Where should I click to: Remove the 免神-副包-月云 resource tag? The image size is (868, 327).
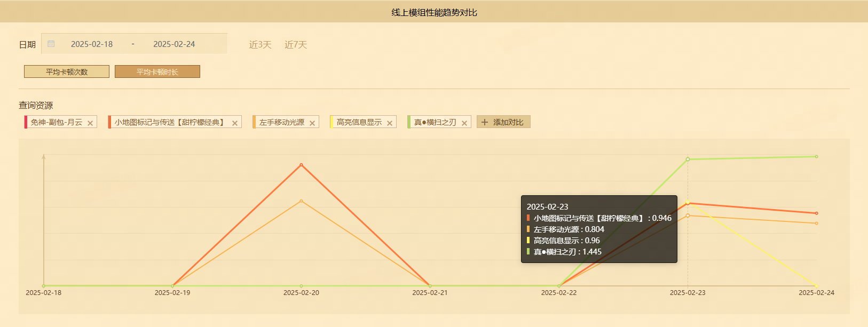pyautogui.click(x=90, y=123)
